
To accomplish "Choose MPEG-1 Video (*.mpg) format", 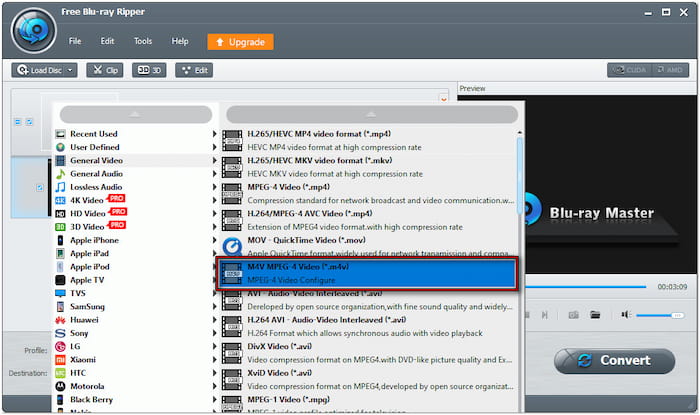I will pyautogui.click(x=368, y=404).
